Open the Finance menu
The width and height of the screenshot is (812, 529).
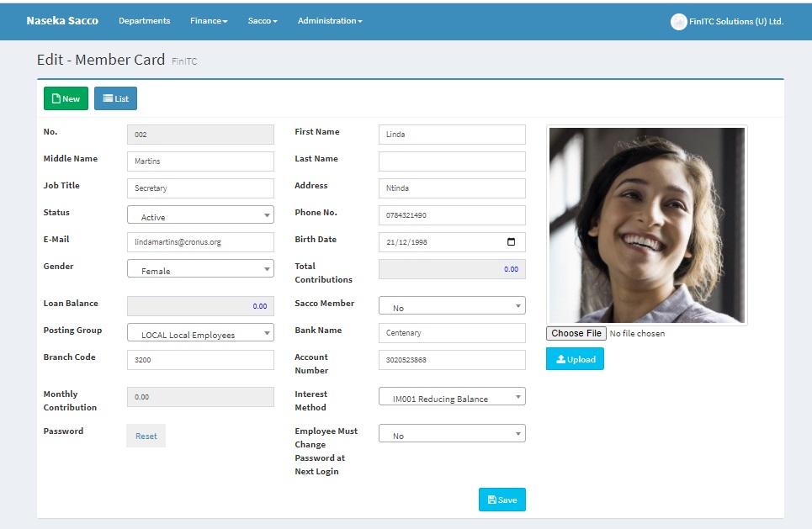(x=209, y=21)
